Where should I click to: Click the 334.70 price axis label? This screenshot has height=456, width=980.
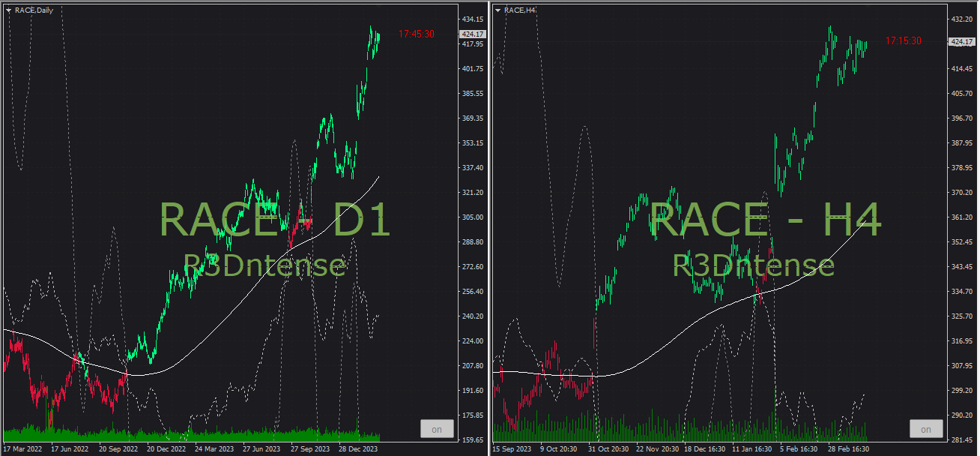961,291
